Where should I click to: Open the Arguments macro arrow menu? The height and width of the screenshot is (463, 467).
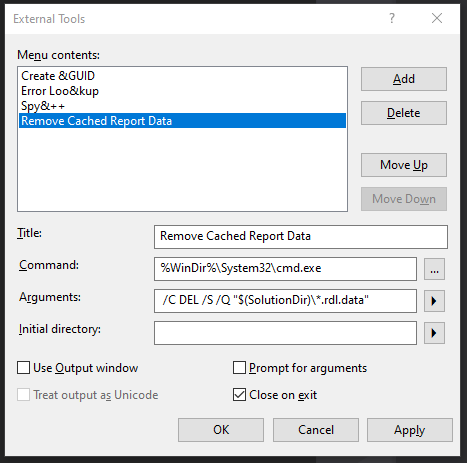click(434, 301)
